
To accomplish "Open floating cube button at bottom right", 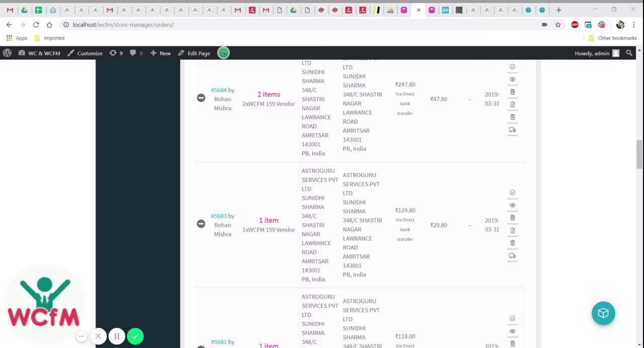I will (603, 313).
